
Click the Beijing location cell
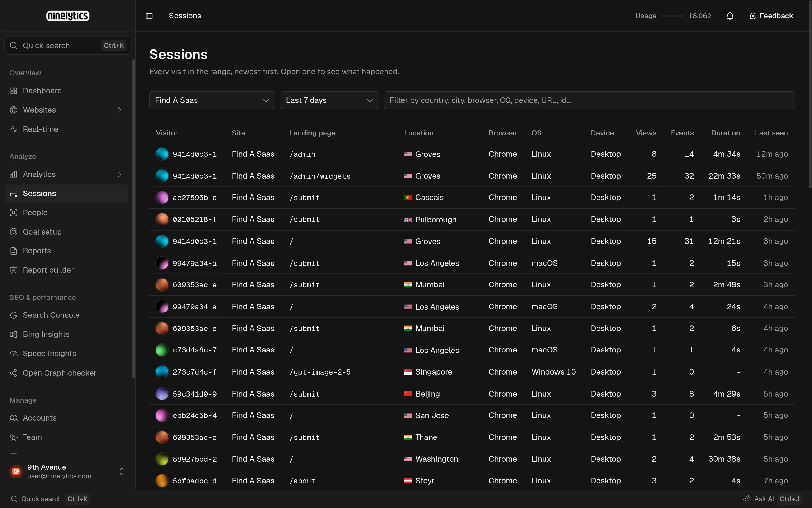point(422,394)
